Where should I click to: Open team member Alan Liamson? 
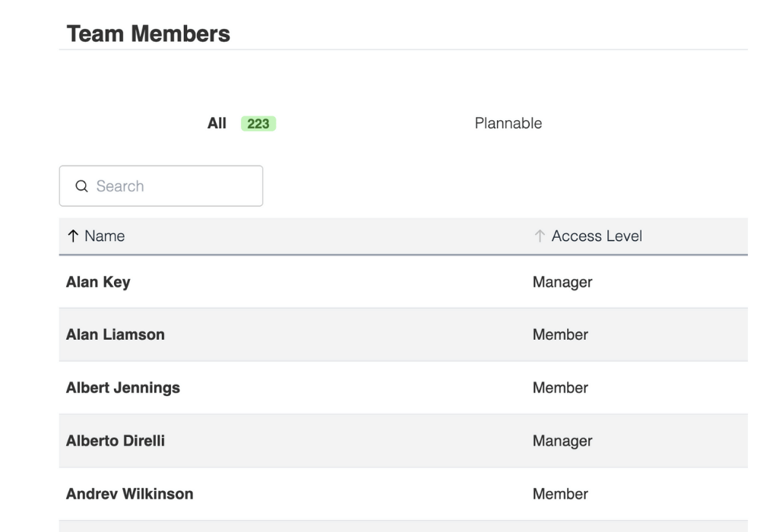point(116,335)
